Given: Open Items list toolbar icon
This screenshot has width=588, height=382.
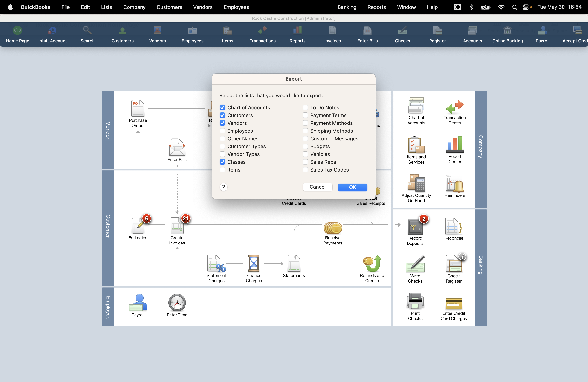Looking at the screenshot, I should (x=227, y=35).
